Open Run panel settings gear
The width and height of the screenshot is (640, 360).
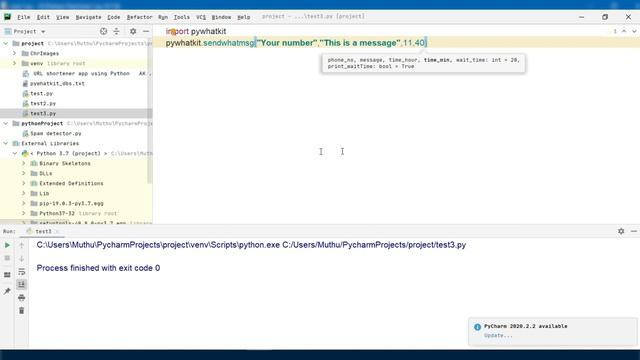[621, 231]
